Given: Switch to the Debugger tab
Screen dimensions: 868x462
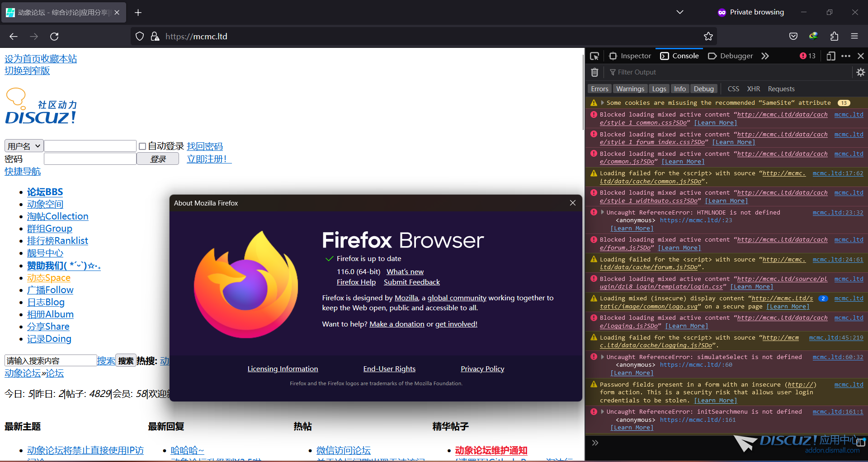Looking at the screenshot, I should click(x=731, y=56).
